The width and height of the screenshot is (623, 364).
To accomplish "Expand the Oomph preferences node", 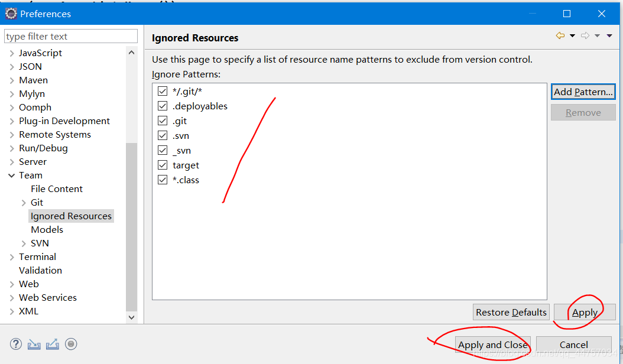I will 11,108.
